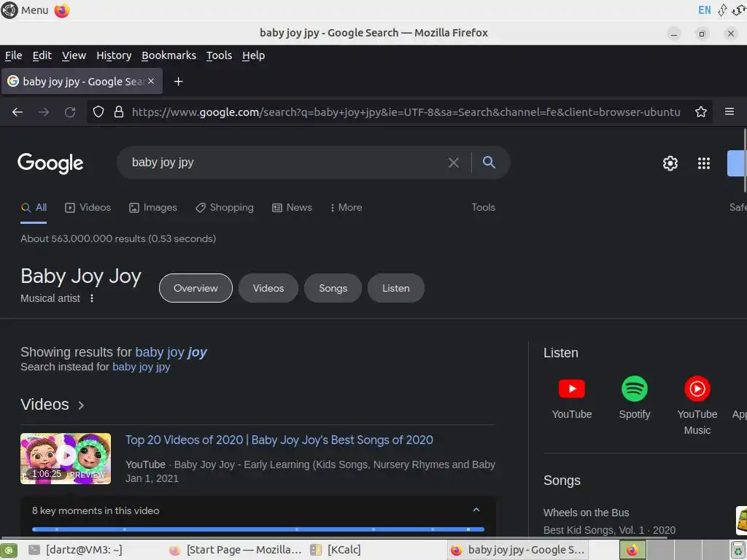The width and height of the screenshot is (747, 560).
Task: Open Google search Tools options
Action: [x=483, y=208]
